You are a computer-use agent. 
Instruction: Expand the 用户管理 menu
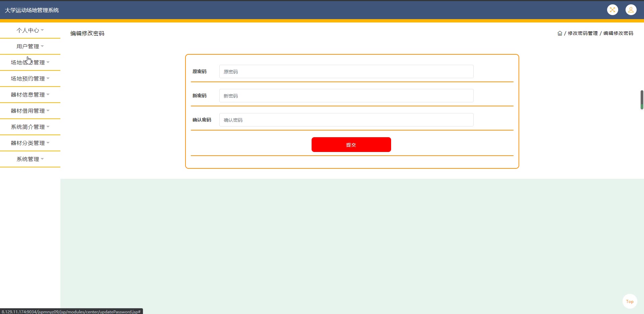[x=30, y=46]
